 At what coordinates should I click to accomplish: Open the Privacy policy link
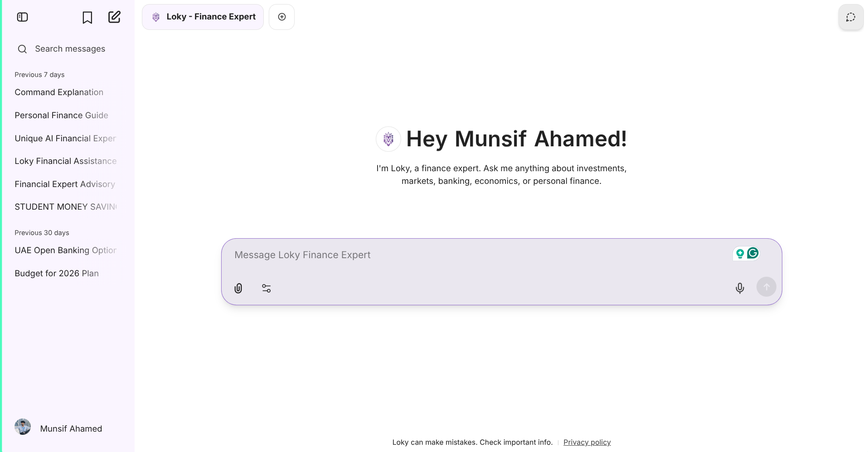587,442
